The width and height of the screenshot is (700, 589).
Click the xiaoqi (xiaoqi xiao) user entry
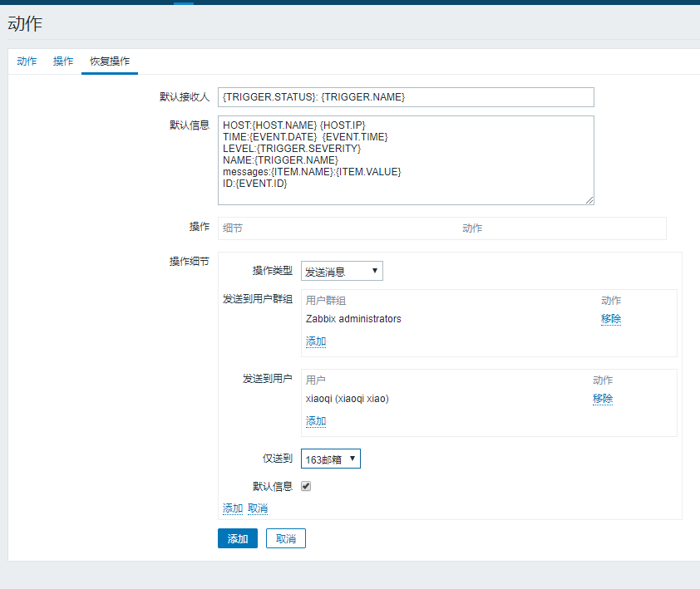[347, 399]
